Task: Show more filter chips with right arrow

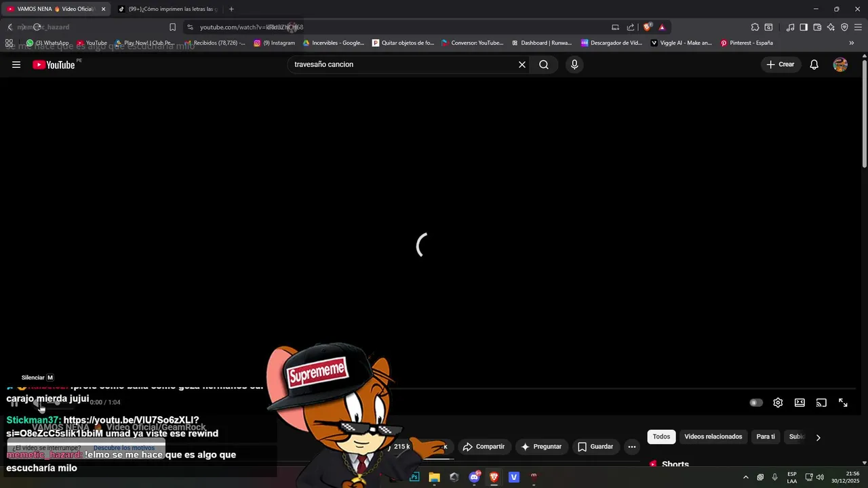Action: click(818, 437)
